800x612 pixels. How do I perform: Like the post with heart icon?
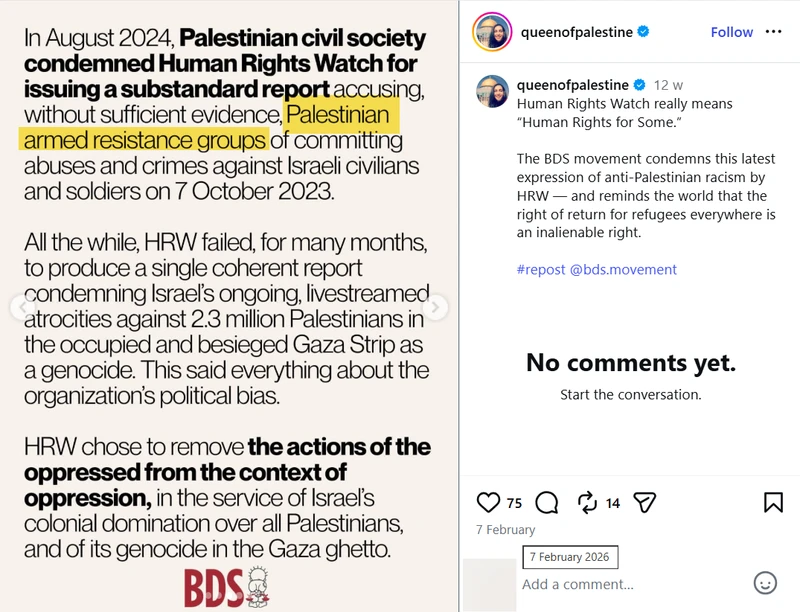[x=488, y=503]
